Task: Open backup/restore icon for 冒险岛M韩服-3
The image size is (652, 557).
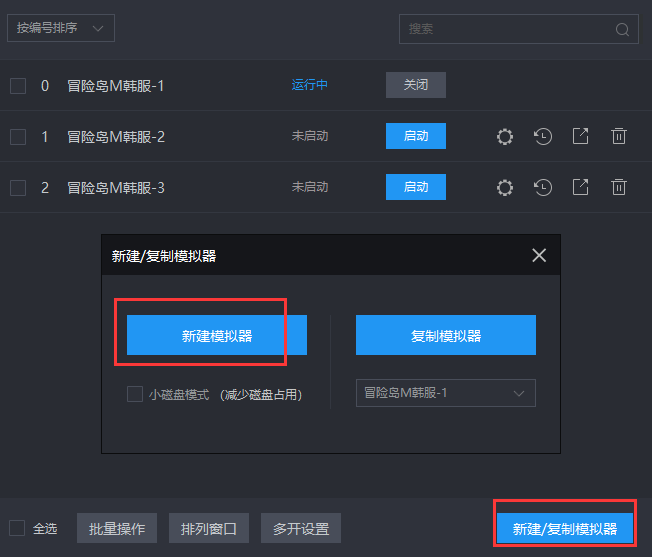Action: [543, 187]
